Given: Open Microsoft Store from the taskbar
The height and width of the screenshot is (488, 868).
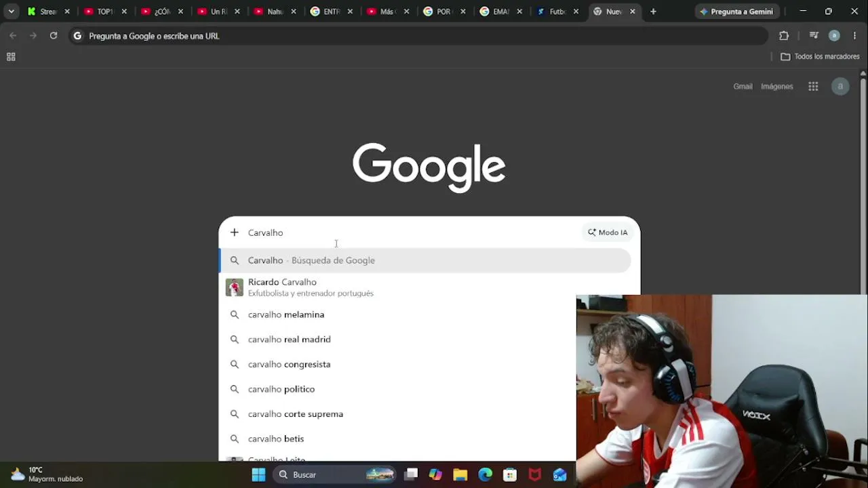Looking at the screenshot, I should (510, 474).
